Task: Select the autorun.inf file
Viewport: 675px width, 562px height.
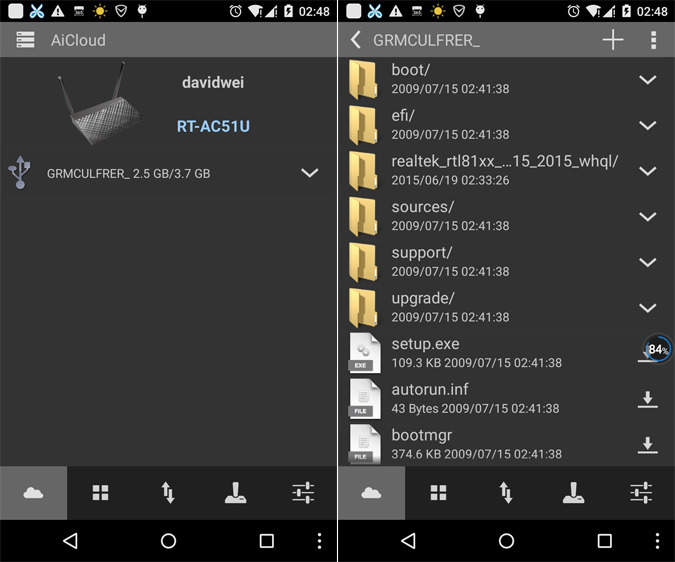Action: (506, 399)
